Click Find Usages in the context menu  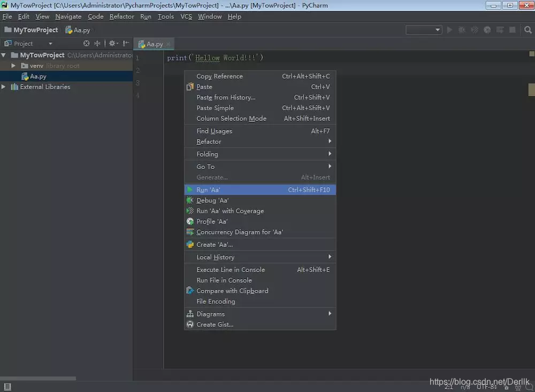(x=260, y=131)
